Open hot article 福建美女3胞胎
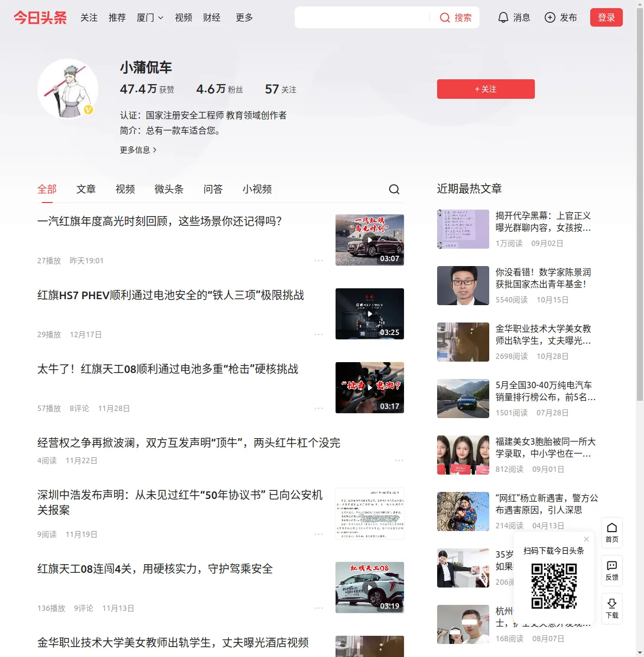644x657 pixels. [x=546, y=447]
